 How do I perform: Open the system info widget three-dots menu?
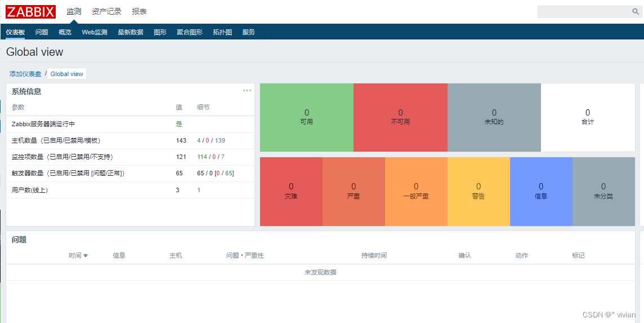coord(247,91)
